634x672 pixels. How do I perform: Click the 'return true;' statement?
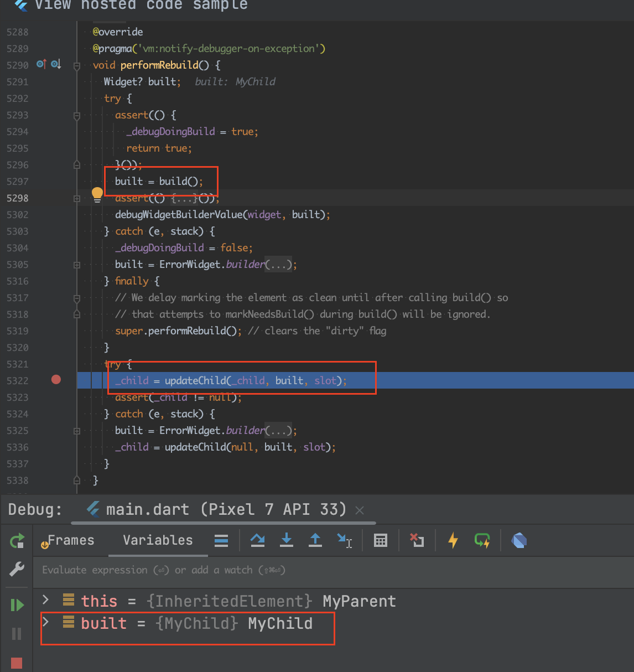tap(159, 148)
